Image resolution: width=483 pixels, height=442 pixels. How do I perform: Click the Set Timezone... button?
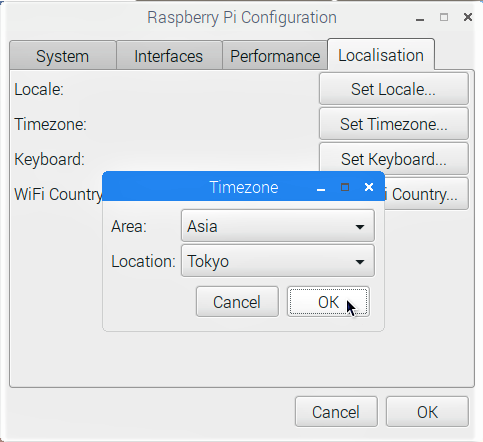pyautogui.click(x=394, y=124)
